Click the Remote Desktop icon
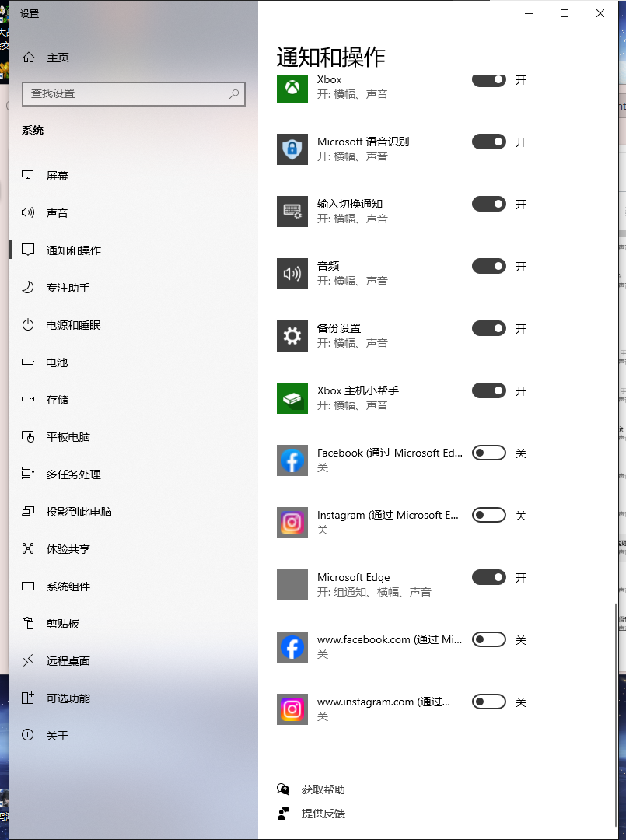The height and width of the screenshot is (840, 626). click(28, 660)
